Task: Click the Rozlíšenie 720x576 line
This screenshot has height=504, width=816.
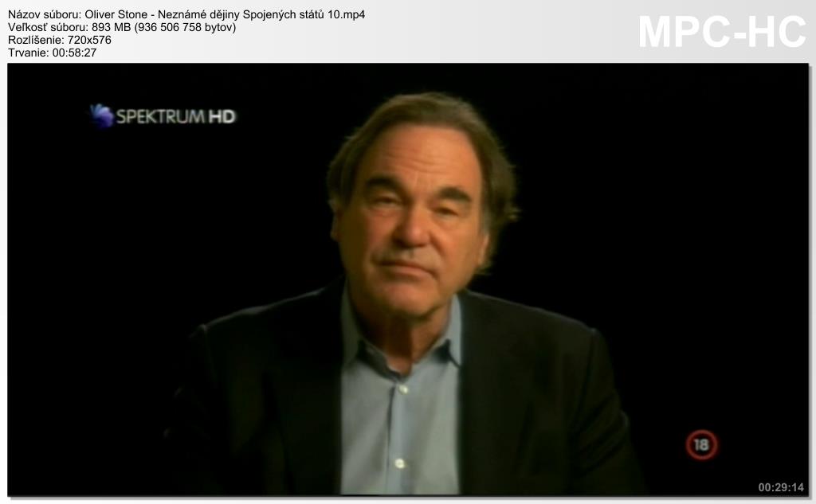Action: click(59, 40)
